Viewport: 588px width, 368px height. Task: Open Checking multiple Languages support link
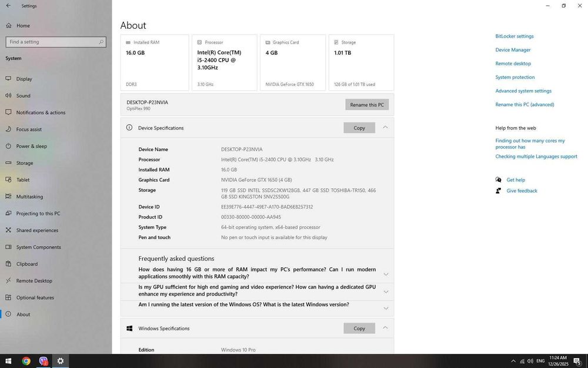[x=536, y=157]
